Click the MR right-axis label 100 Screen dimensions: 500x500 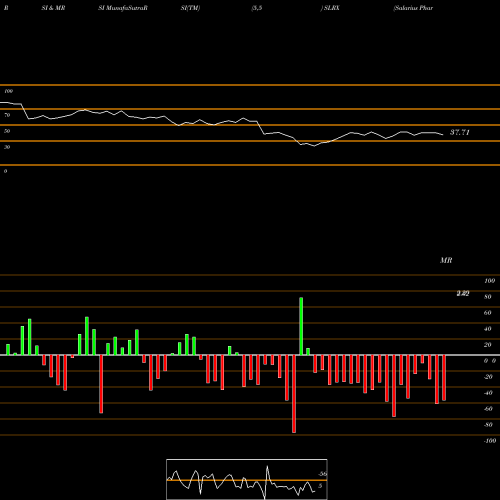click(489, 281)
